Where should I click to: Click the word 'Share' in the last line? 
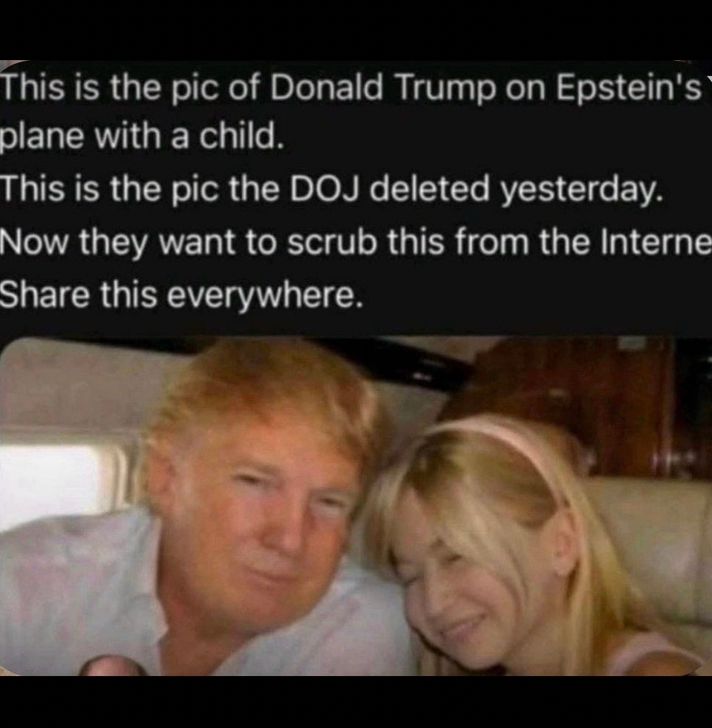(45, 295)
